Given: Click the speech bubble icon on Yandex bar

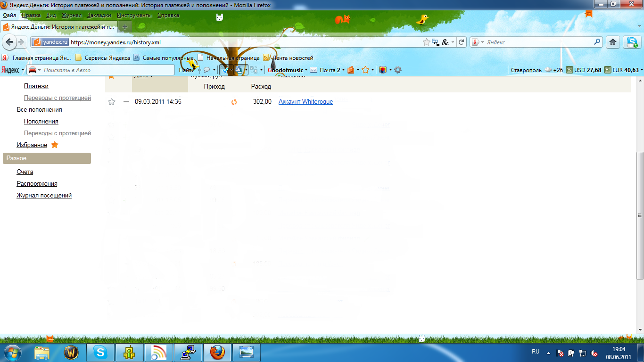Looking at the screenshot, I should [206, 70].
